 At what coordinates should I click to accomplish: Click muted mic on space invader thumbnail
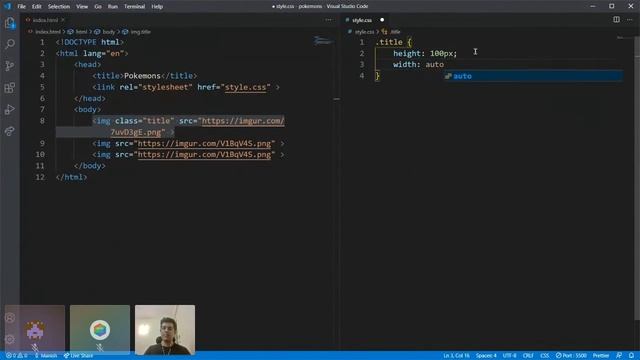[x=35, y=348]
